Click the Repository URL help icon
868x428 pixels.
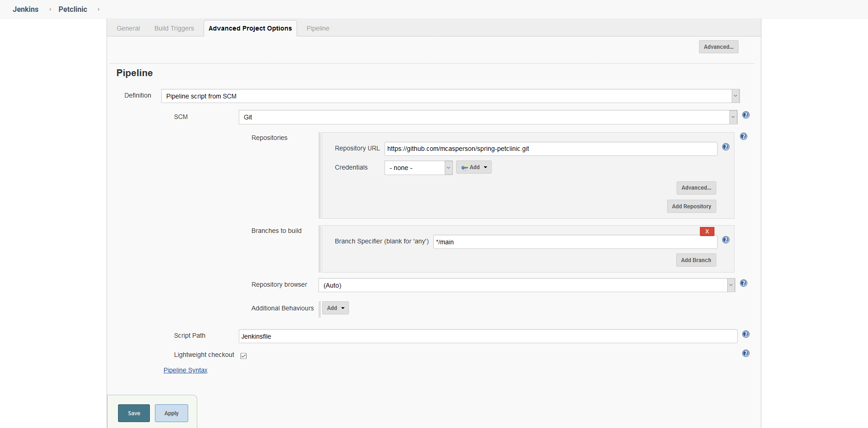pyautogui.click(x=726, y=147)
